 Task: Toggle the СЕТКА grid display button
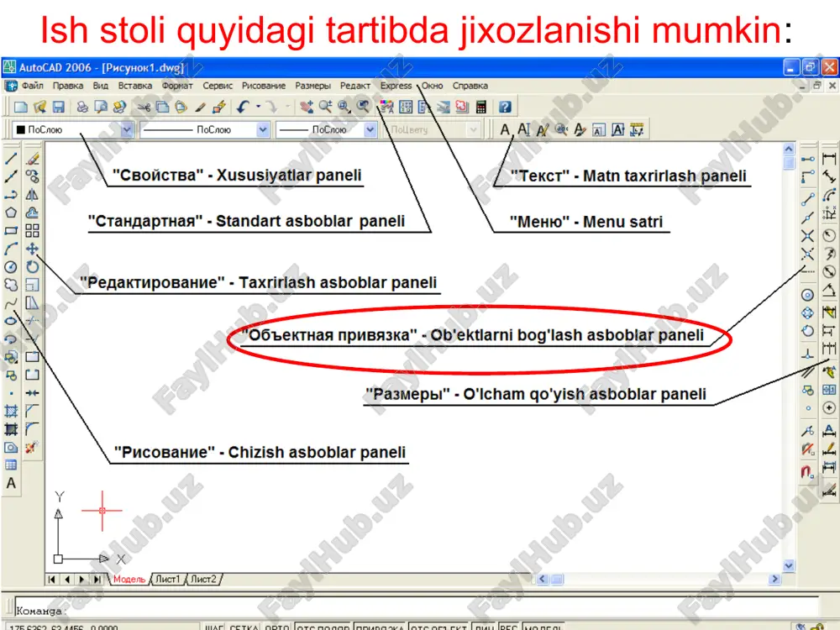[244, 627]
